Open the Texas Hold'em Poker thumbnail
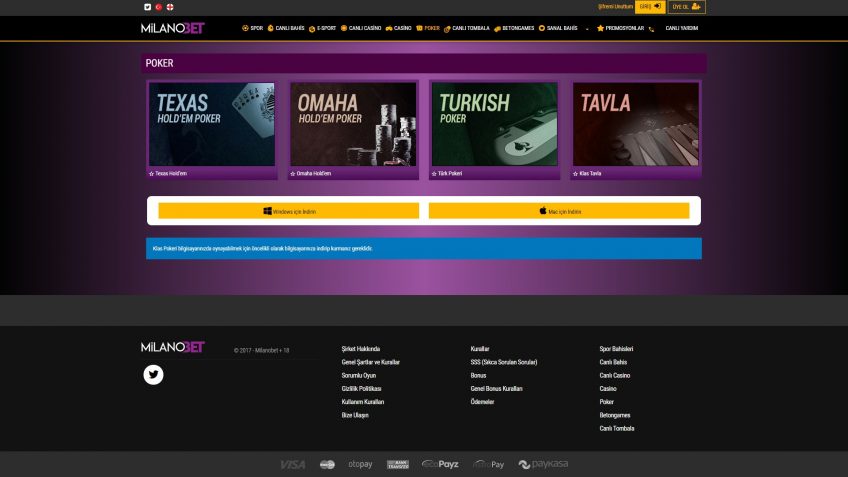Viewport: 848px width, 477px height. (211, 124)
